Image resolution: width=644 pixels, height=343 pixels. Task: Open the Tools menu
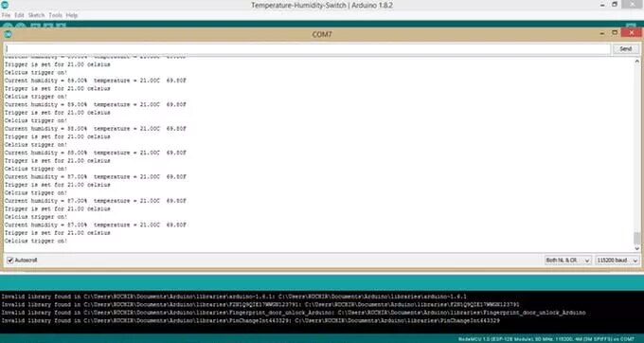click(55, 15)
